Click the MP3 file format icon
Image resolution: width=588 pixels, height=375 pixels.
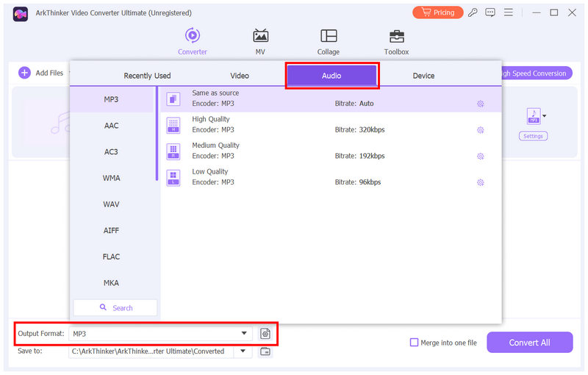534,116
